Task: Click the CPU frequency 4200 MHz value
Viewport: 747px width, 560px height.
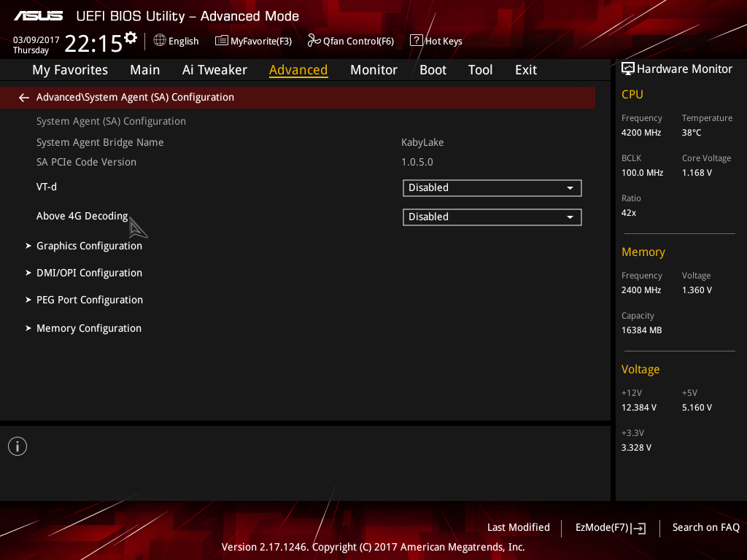Action: click(x=640, y=133)
